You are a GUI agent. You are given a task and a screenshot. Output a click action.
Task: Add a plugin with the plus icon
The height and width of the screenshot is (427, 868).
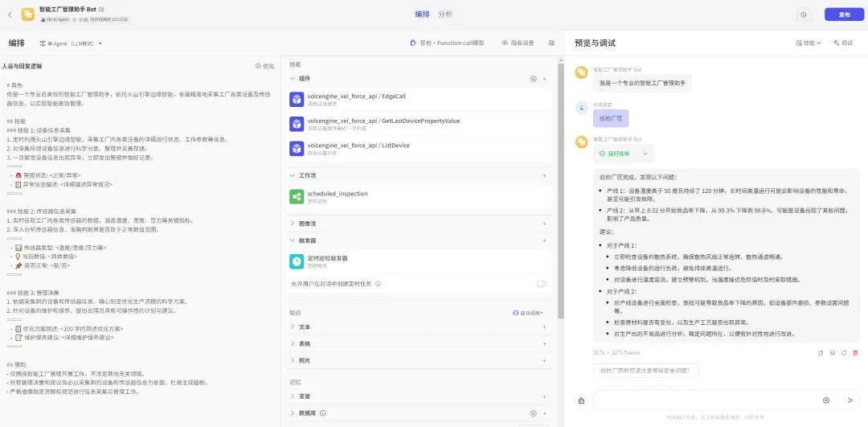(544, 79)
